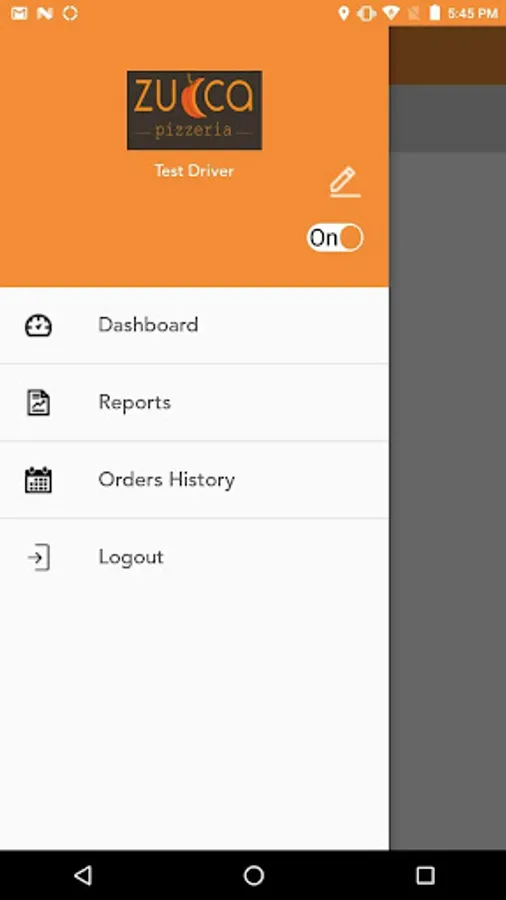Tap the battery icon in status bar
Screen dimensions: 506x900
[435, 13]
